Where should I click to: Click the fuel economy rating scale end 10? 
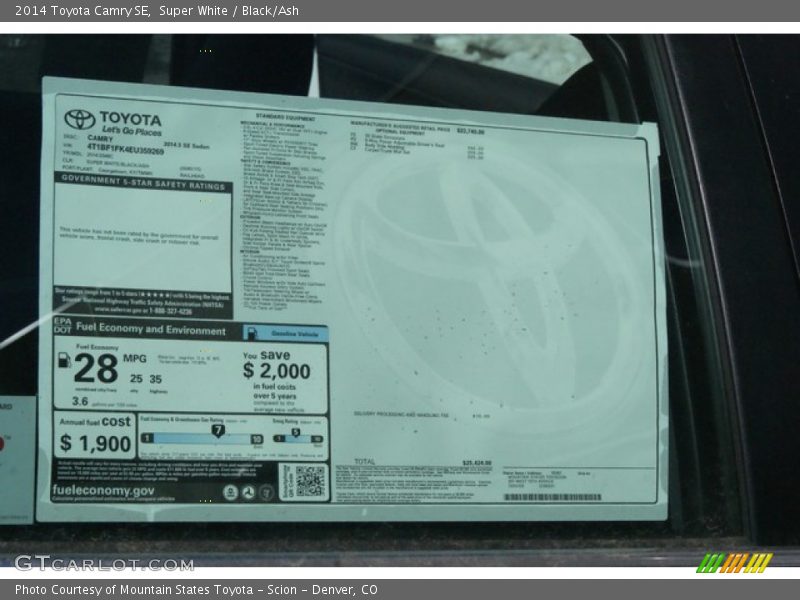(x=257, y=439)
